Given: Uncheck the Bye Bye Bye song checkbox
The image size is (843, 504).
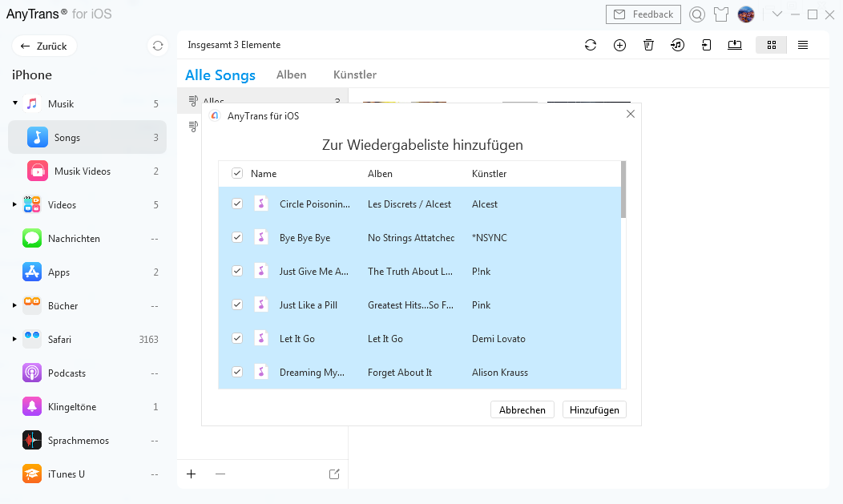Looking at the screenshot, I should (x=237, y=238).
